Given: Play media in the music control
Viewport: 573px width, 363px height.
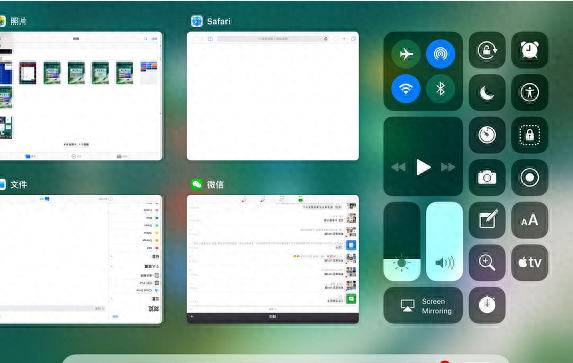Looking at the screenshot, I should tap(423, 167).
